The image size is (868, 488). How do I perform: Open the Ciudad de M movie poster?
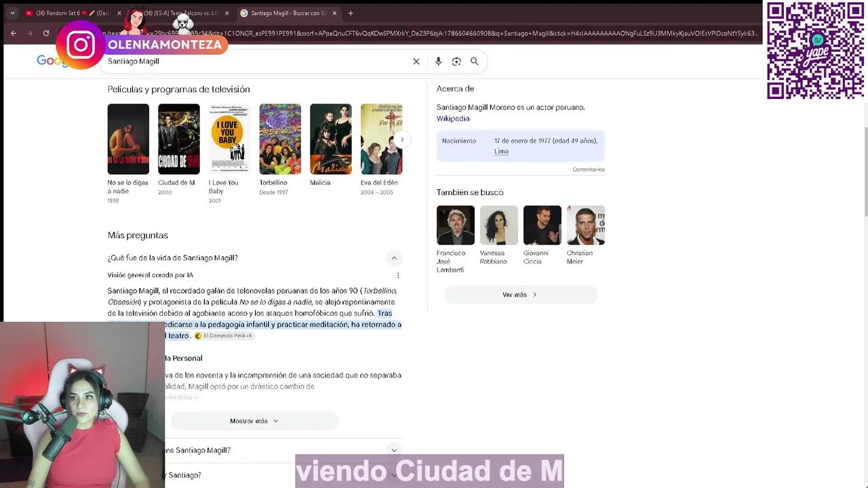[179, 139]
